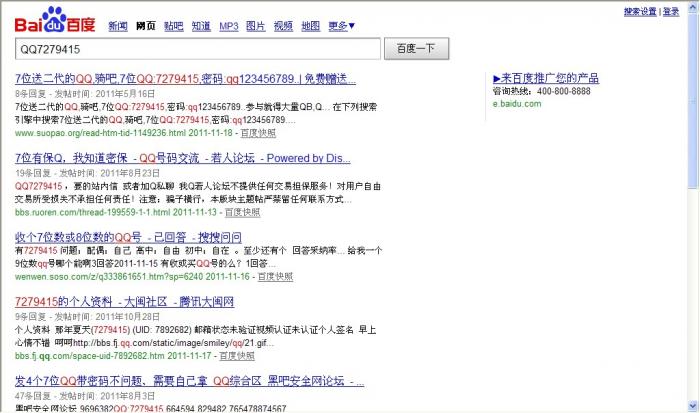Switch to 图片 images tab
Screen dimensions: 700x413
point(255,26)
